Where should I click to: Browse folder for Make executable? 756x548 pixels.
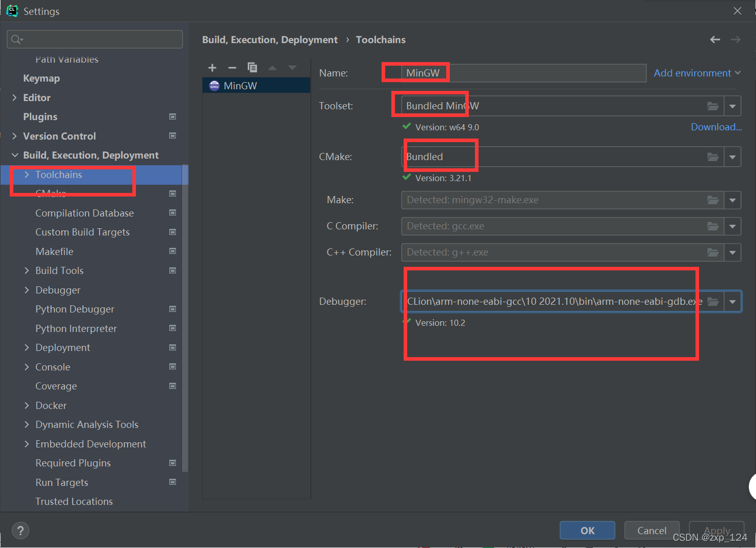[713, 200]
